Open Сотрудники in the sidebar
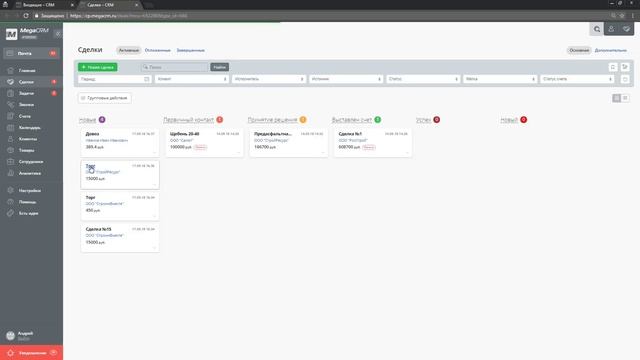Screen dimensions: 640x360 [x=31, y=162]
